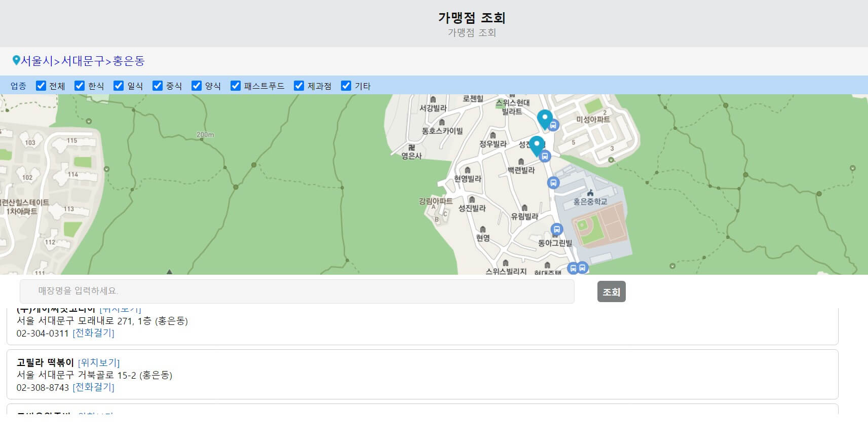Click the bus stop icon just below the lower marker
868x441 pixels.
545,157
